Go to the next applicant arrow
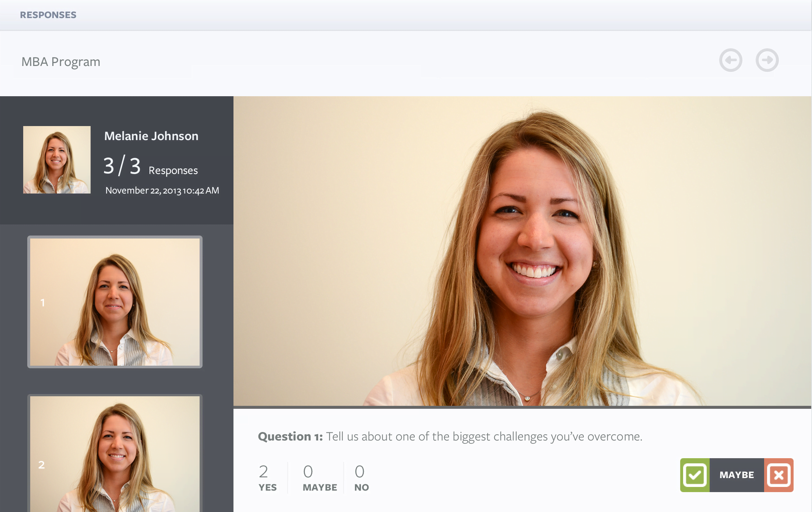 (767, 60)
